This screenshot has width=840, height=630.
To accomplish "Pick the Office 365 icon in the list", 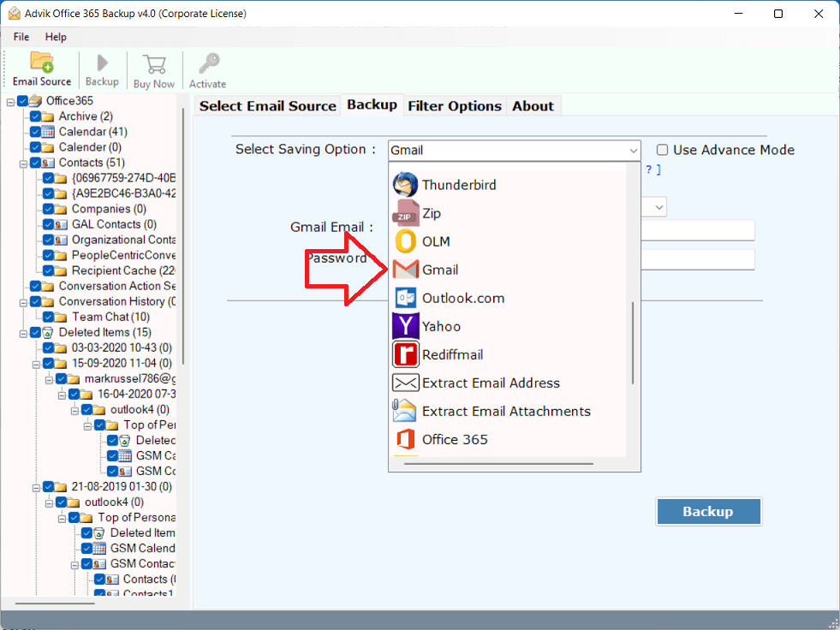I will click(405, 439).
